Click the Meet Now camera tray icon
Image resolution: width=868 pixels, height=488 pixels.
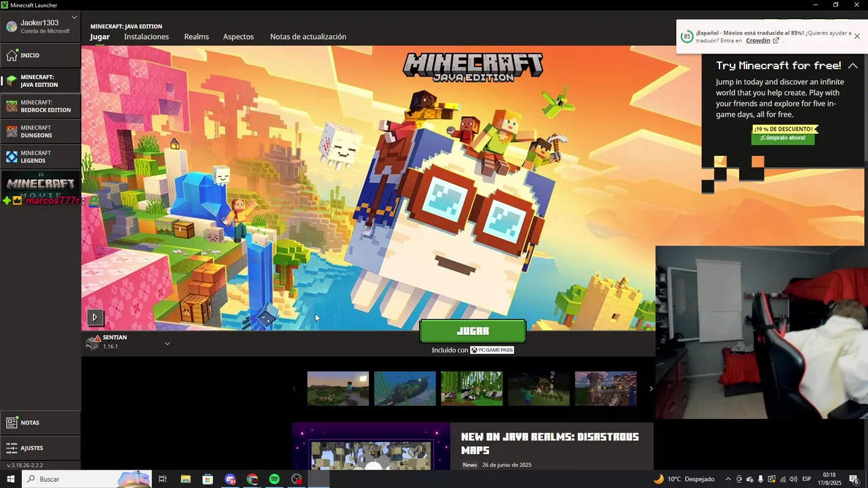pos(739,479)
